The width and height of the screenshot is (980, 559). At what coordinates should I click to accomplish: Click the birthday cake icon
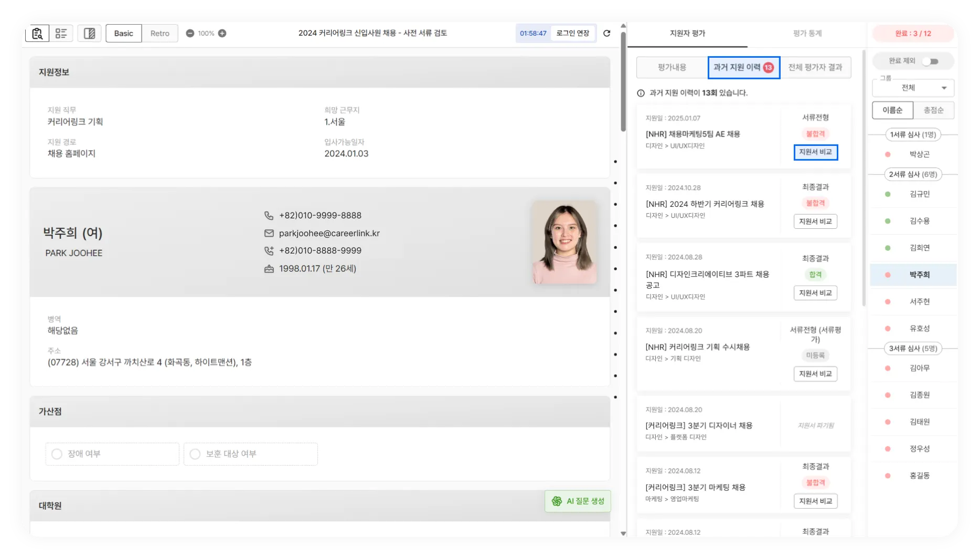(x=269, y=269)
